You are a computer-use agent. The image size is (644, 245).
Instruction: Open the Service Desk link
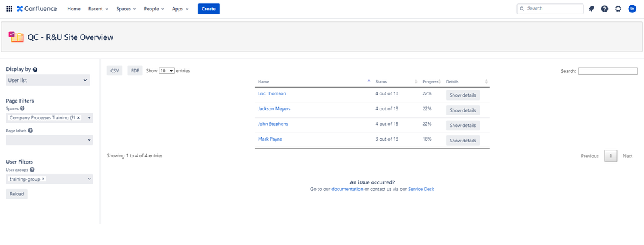coord(421,189)
